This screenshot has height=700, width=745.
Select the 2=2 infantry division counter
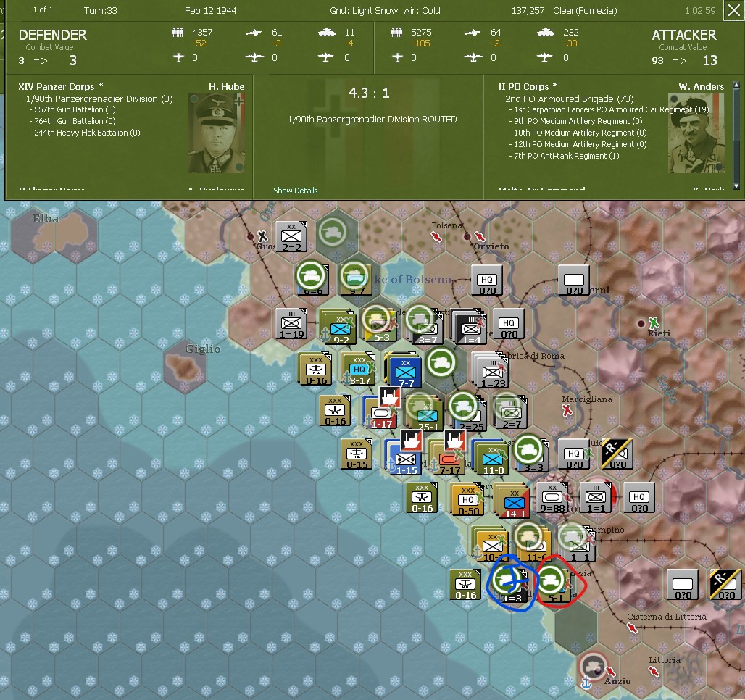pyautogui.click(x=291, y=237)
